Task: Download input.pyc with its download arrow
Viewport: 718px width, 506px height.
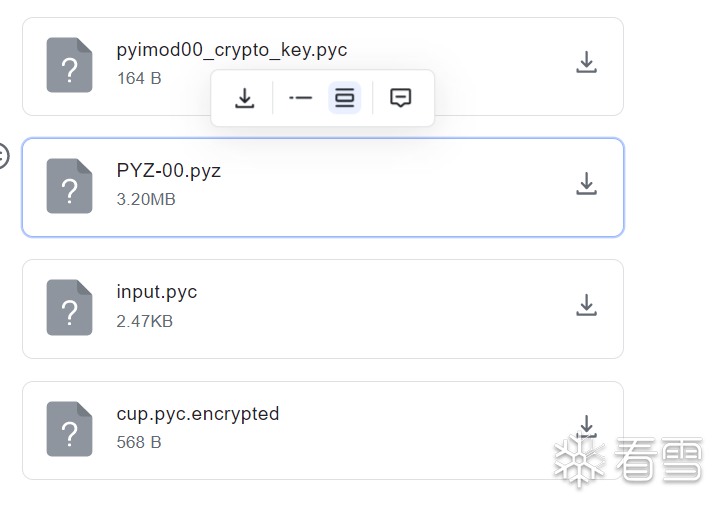Action: [x=586, y=306]
